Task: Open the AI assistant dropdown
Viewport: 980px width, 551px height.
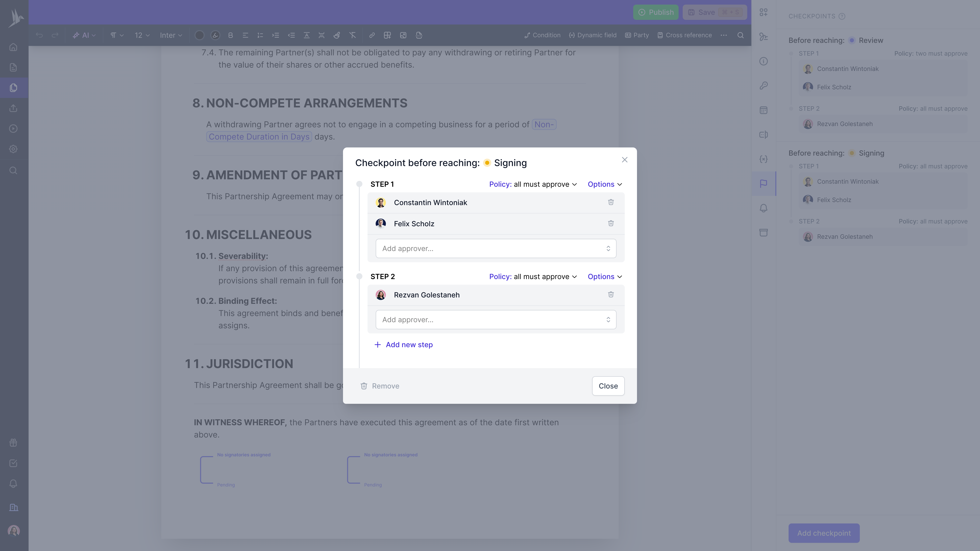Action: pos(84,35)
